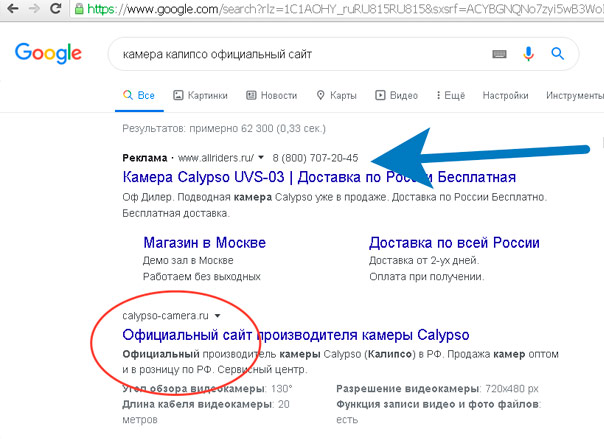The image size is (604, 439).
Task: Open the Магазин в Москве sitelink
Action: (205, 243)
